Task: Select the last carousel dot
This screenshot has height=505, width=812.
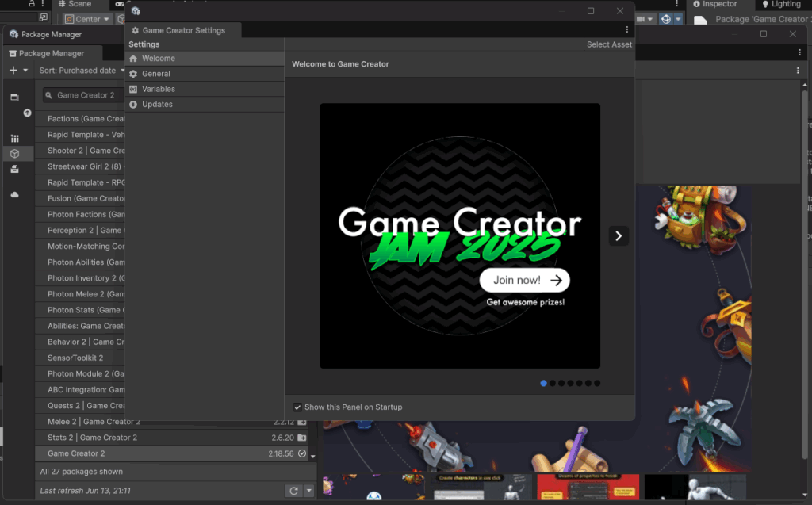Action: click(x=597, y=383)
